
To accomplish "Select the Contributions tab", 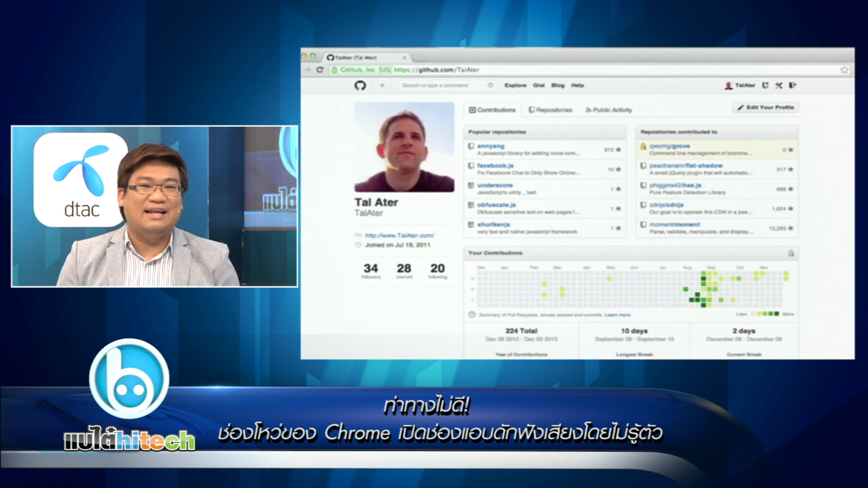I will pyautogui.click(x=493, y=110).
